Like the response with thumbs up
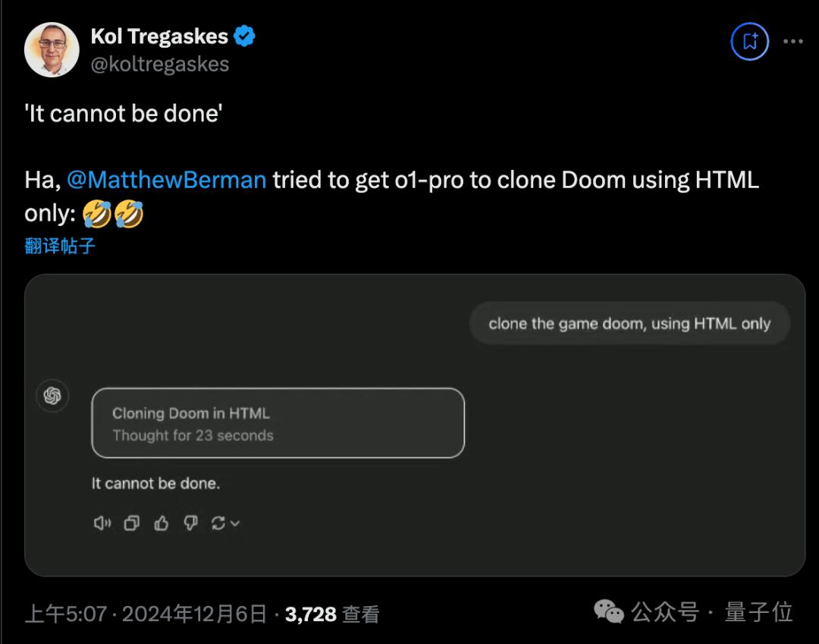Image resolution: width=819 pixels, height=644 pixels. (161, 523)
